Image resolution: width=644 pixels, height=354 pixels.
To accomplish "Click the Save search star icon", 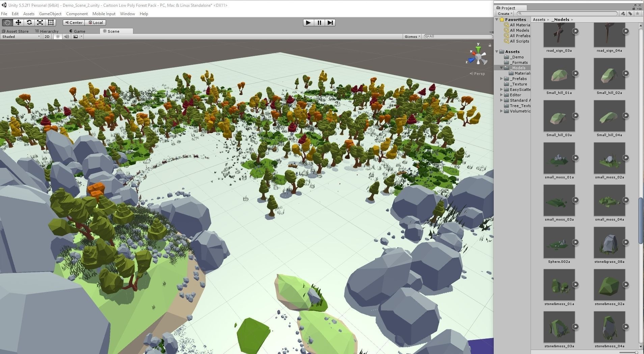I will pyautogui.click(x=637, y=14).
